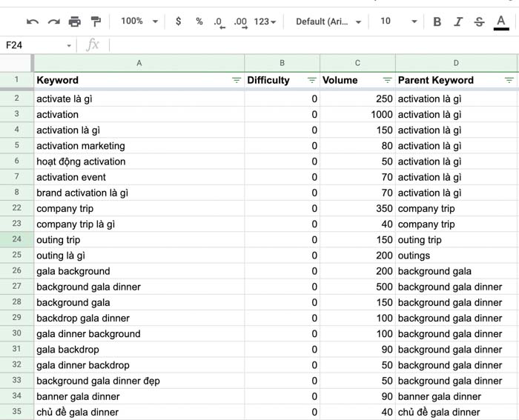This screenshot has width=519, height=420.
Task: Select row 1 header number
Action: pyautogui.click(x=16, y=80)
